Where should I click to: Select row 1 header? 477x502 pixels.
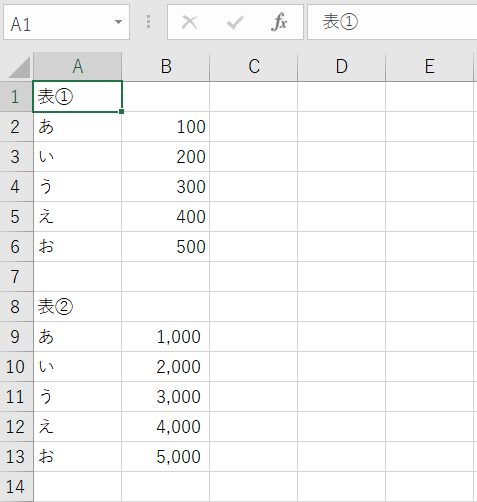click(x=16, y=97)
